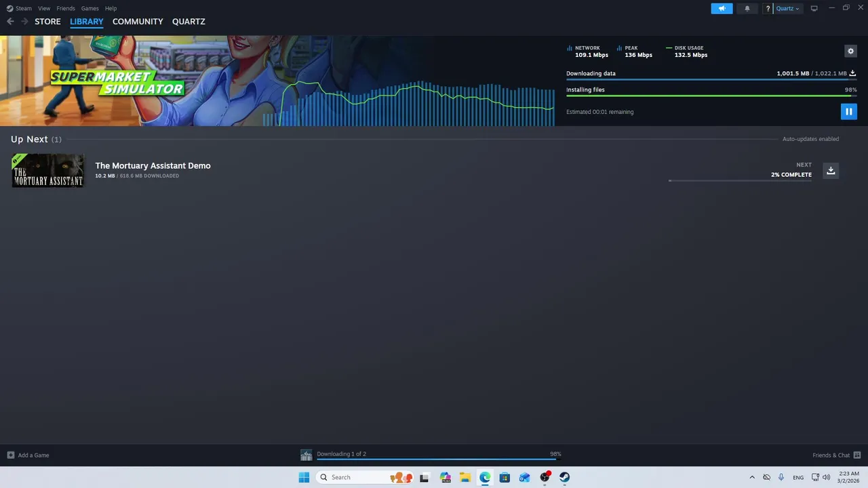Open Task View on taskbar

[x=425, y=477]
